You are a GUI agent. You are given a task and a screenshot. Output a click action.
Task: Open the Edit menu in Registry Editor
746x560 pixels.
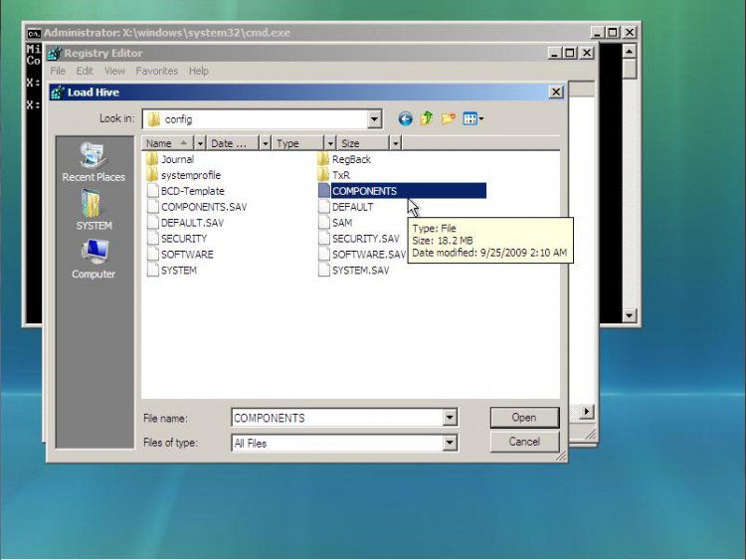(x=85, y=71)
